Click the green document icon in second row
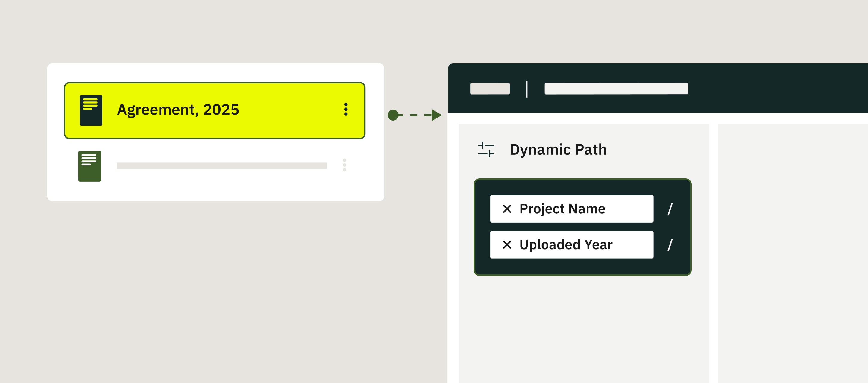 point(89,166)
